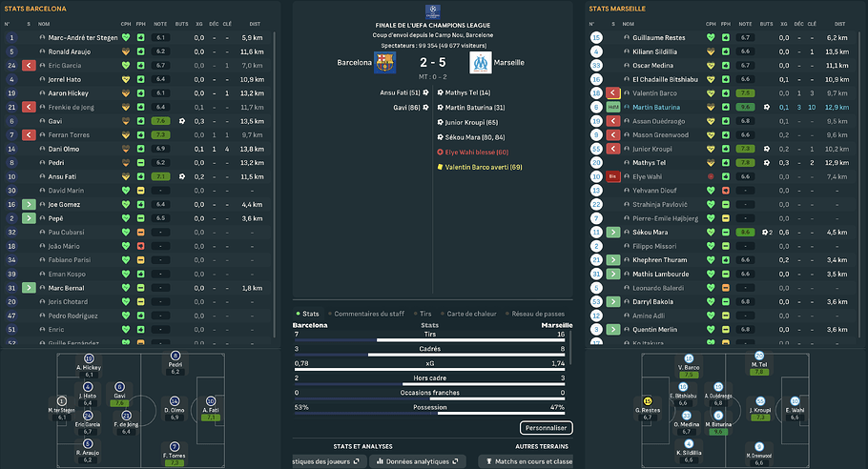Click Valentin Barco's substituted-off arrow icon
The width and height of the screenshot is (868, 469).
612,92
